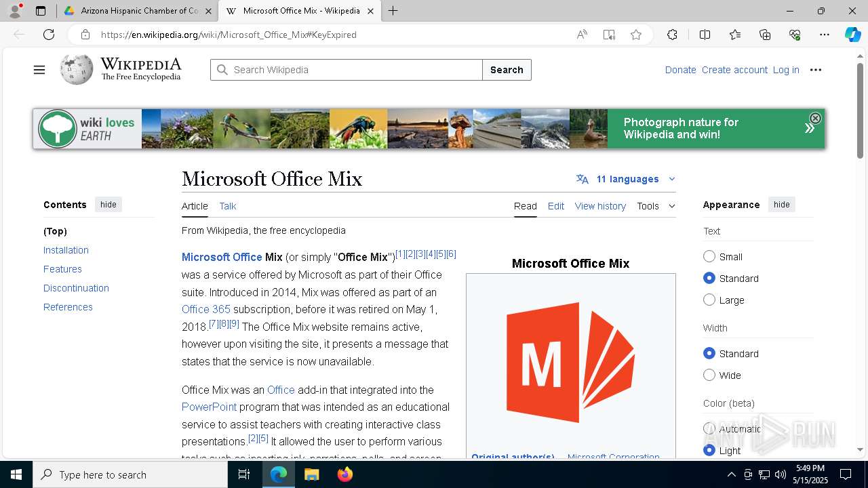Image resolution: width=868 pixels, height=488 pixels.
Task: Open Task View on the taskbar
Action: click(x=244, y=474)
